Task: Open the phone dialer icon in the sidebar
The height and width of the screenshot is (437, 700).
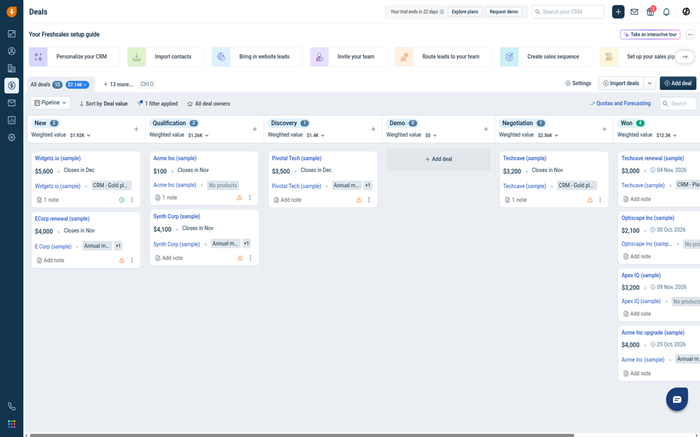Action: click(x=12, y=406)
